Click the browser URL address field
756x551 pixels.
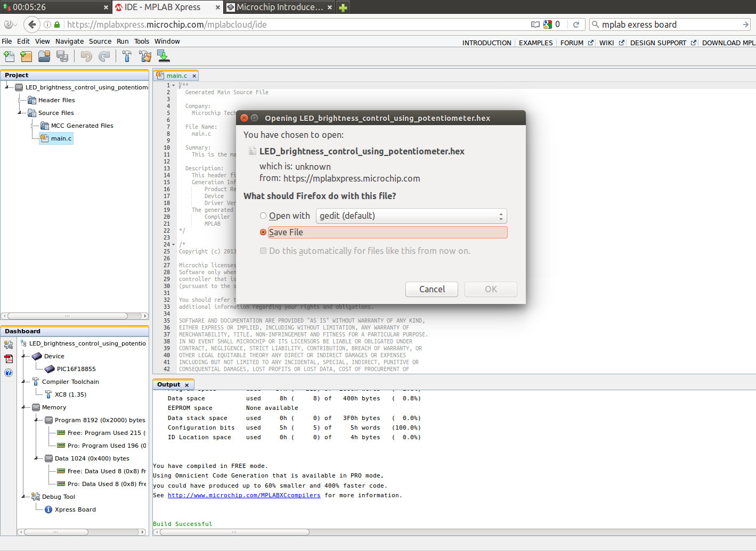click(x=296, y=24)
